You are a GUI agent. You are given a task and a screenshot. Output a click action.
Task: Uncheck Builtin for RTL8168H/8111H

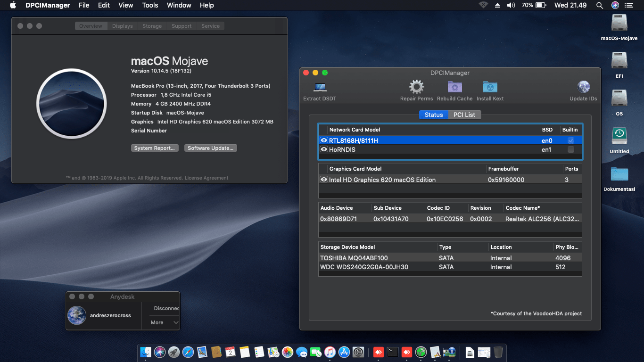(x=570, y=140)
